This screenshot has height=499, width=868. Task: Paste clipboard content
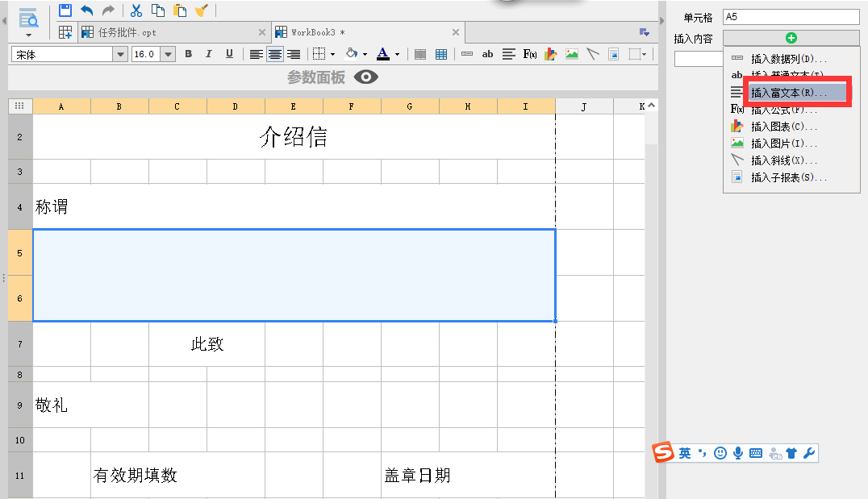179,10
